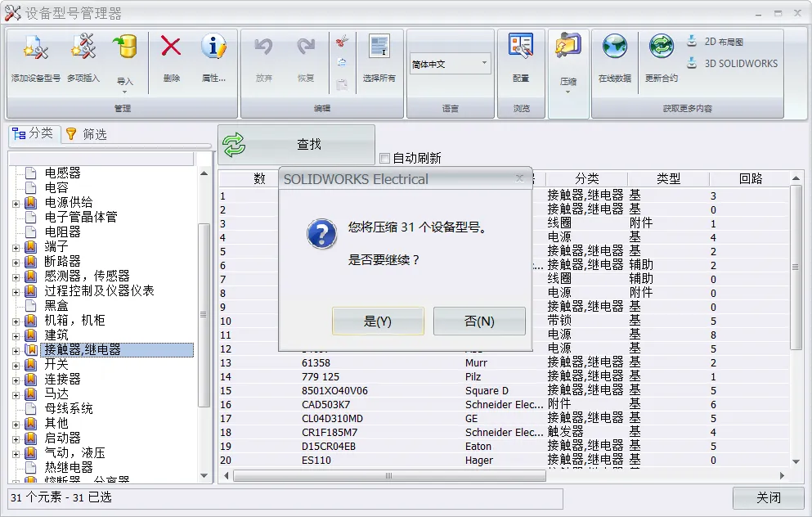The image size is (812, 517).
Task: Click the table's horizontal scrollbar thumb
Action: click(389, 475)
